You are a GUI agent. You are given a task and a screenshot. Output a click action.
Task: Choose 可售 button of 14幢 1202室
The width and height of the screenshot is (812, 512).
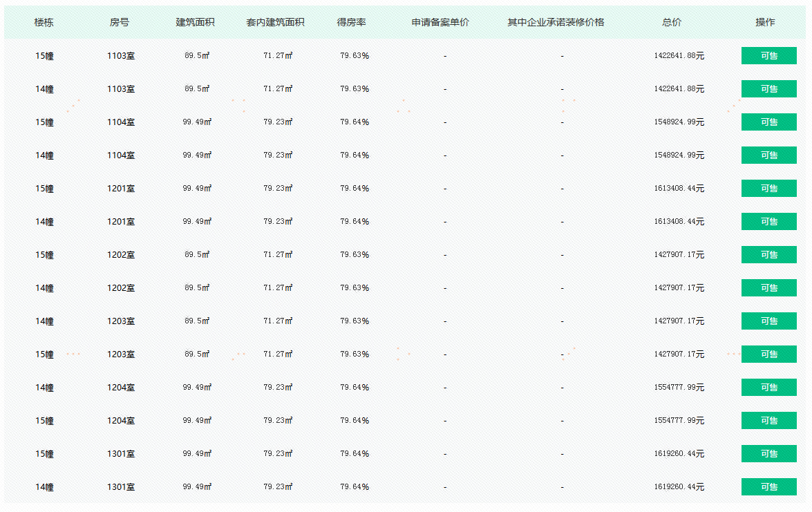click(x=768, y=288)
